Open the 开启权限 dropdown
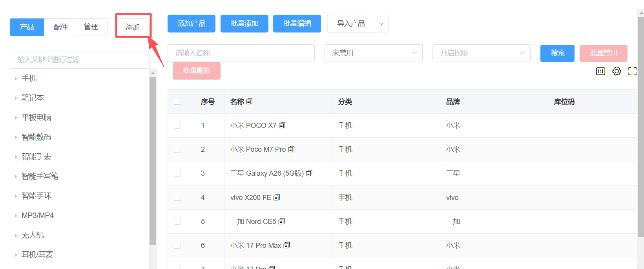Viewport: 644px width, 269px height. point(481,53)
